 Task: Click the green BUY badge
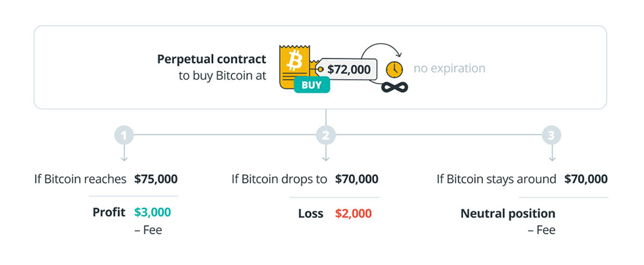point(312,84)
